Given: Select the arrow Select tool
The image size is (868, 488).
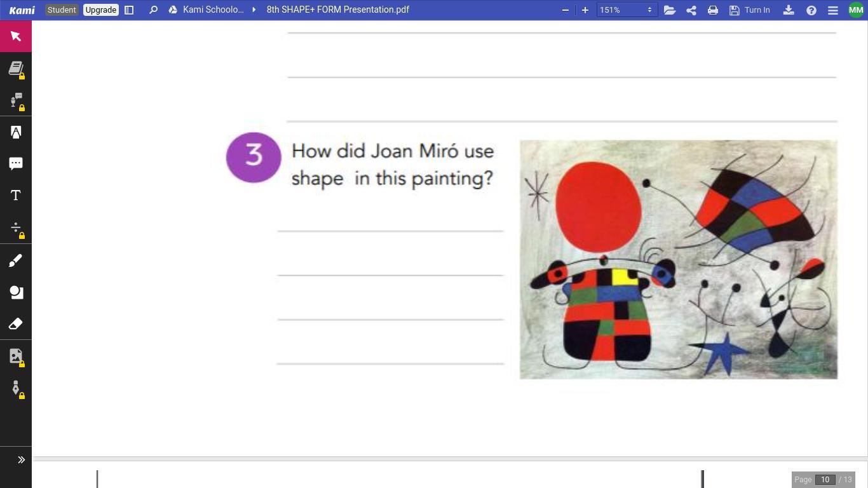Looking at the screenshot, I should (16, 36).
